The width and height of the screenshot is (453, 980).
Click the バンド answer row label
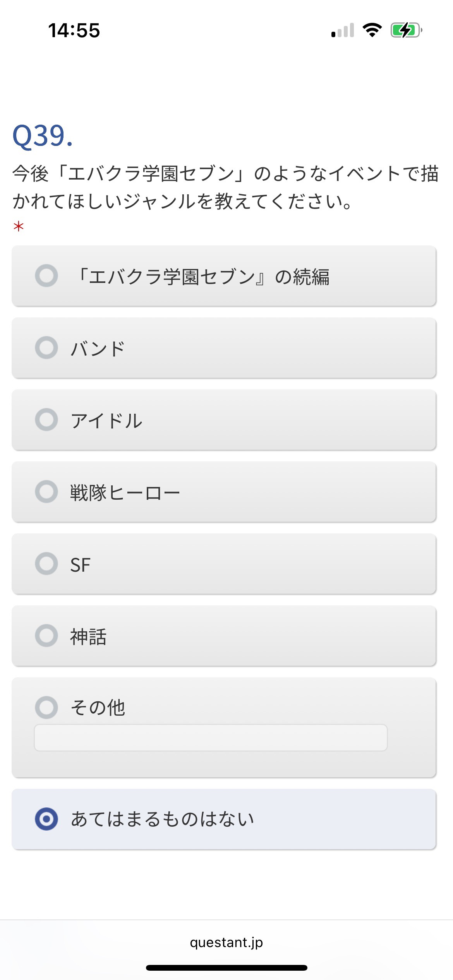coord(98,348)
